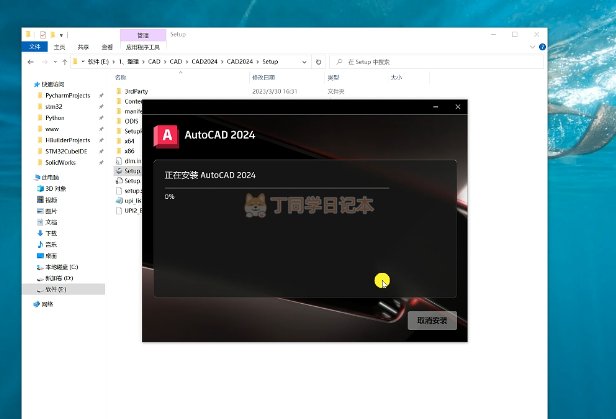The image size is (616, 419).
Task: Click the red AutoCAD 'A' logo
Action: pyautogui.click(x=166, y=136)
